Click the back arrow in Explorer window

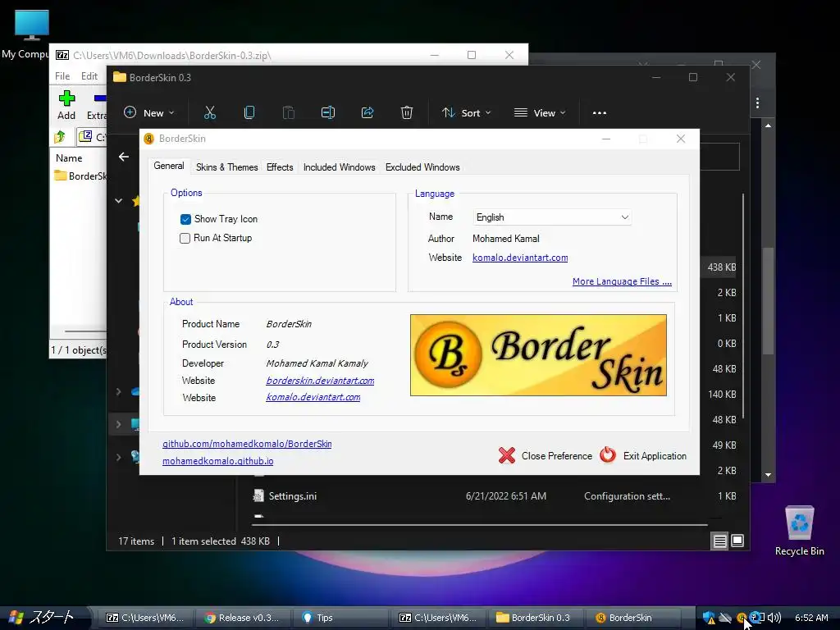[124, 157]
